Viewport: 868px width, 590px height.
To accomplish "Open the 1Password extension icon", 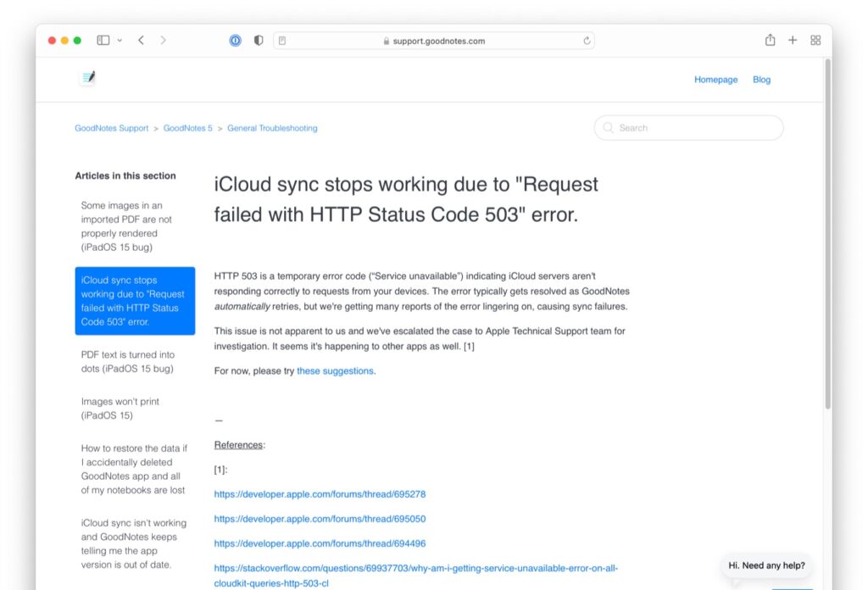I will click(x=235, y=40).
